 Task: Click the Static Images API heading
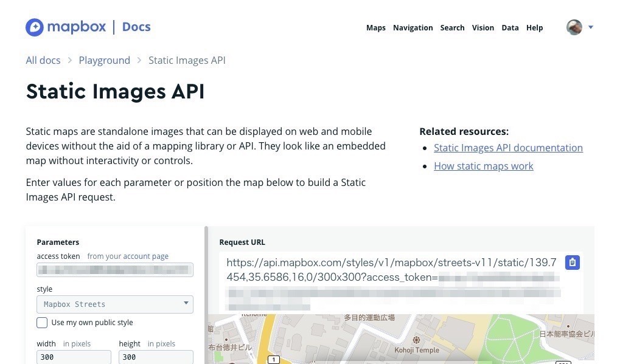[115, 91]
